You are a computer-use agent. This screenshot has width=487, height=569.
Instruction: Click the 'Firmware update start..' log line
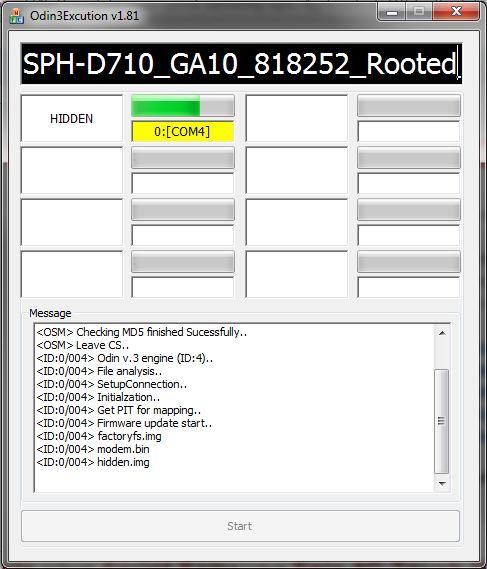pos(124,423)
